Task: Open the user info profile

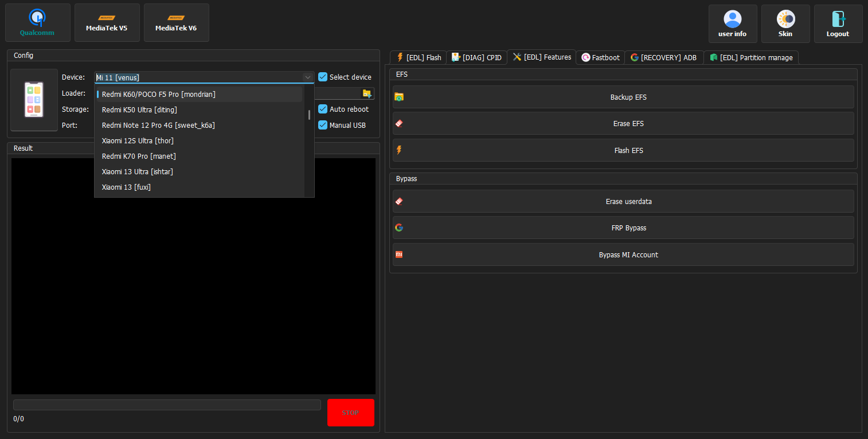Action: click(x=732, y=23)
